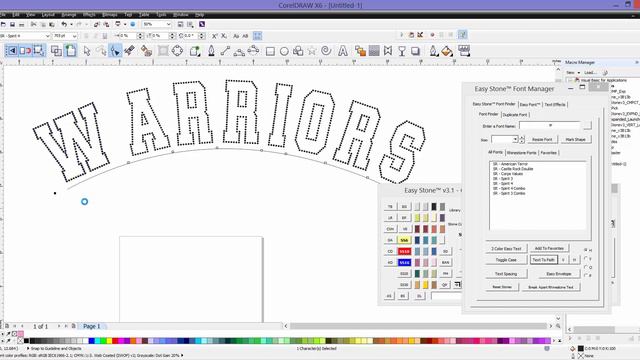Open the Layout menu
Image resolution: width=640 pixels, height=360 pixels.
(x=48, y=15)
